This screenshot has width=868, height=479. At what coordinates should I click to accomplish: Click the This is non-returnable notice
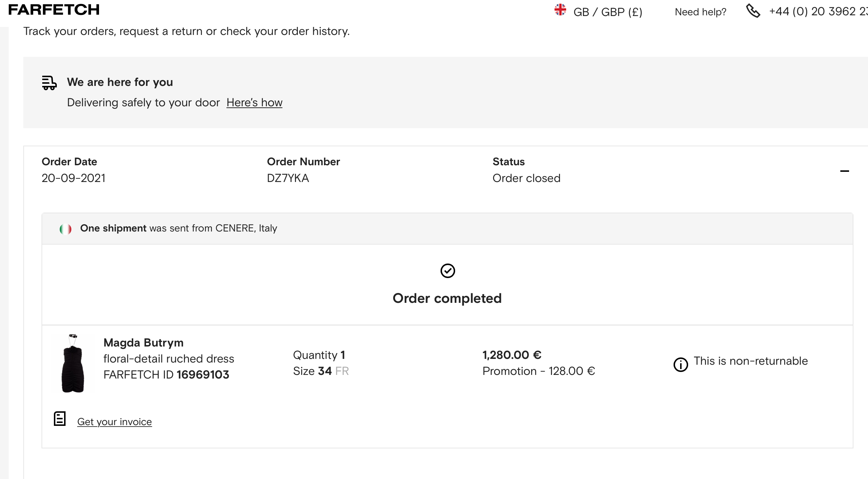(x=750, y=361)
